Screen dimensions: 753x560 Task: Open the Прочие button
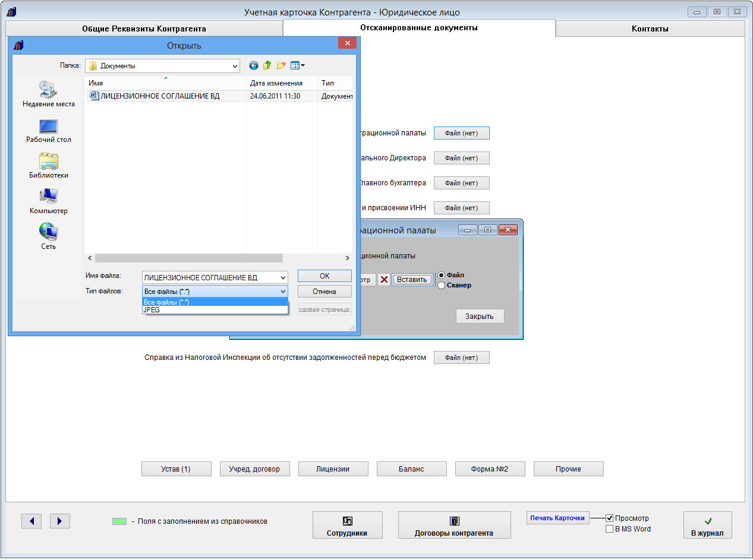tap(568, 469)
